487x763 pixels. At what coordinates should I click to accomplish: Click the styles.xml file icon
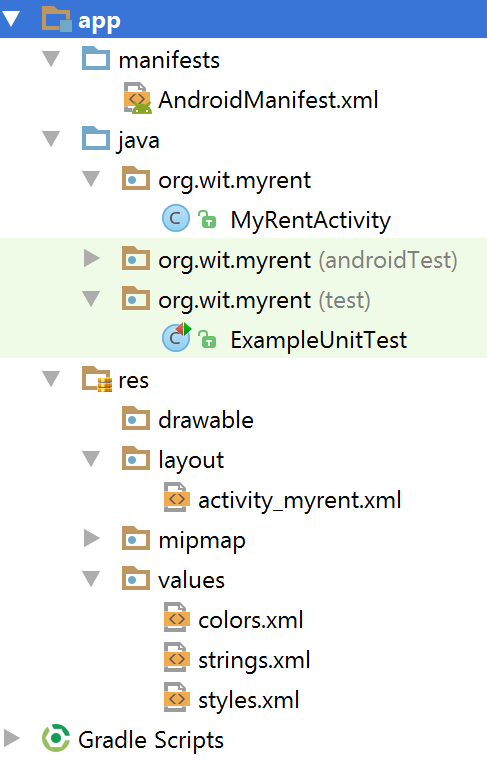click(176, 697)
